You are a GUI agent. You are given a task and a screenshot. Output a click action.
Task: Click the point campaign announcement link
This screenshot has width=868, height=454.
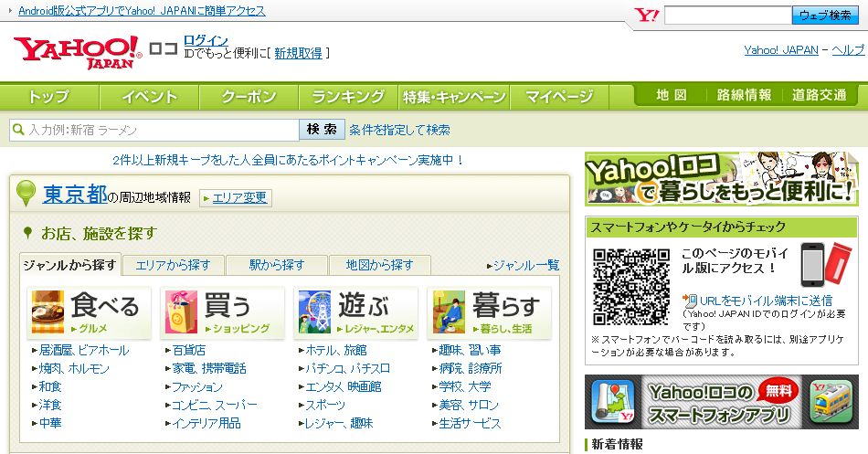[288, 160]
